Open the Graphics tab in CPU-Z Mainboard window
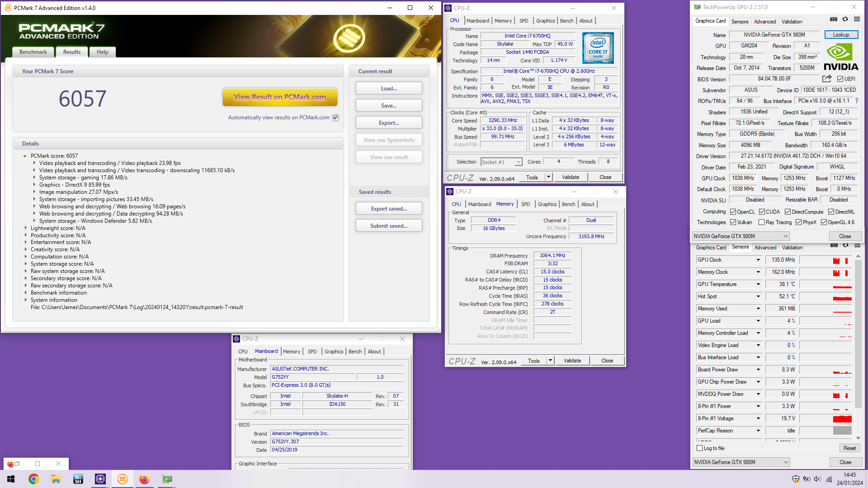The width and height of the screenshot is (868, 488). tap(334, 352)
